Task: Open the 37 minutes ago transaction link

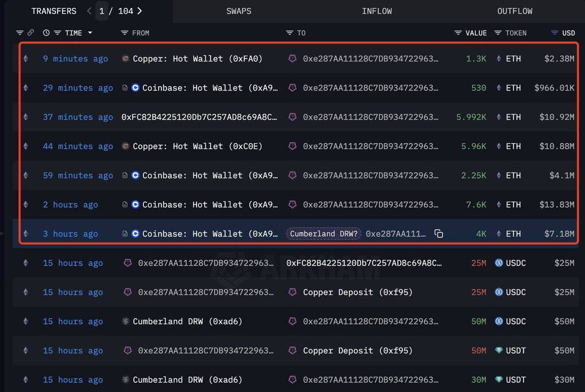Action: point(78,117)
